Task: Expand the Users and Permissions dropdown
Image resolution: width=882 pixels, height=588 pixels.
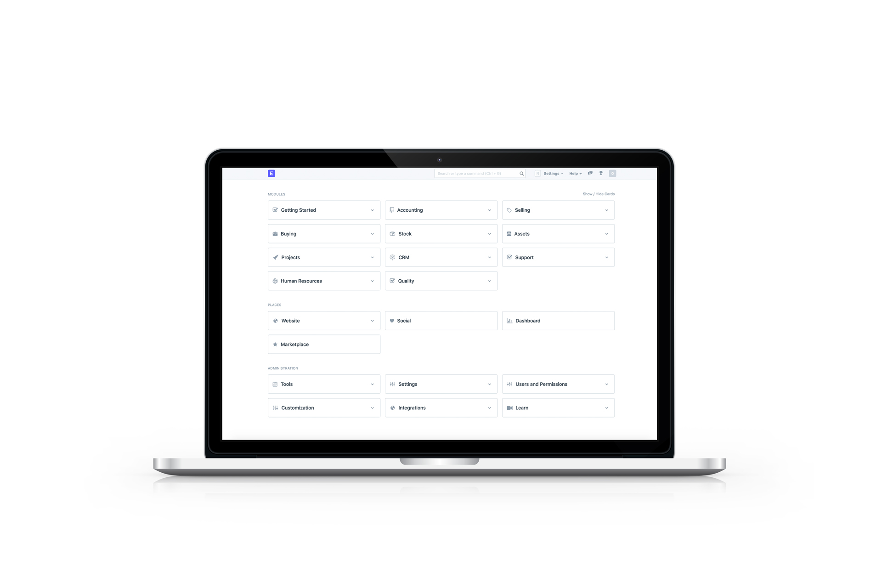Action: (606, 384)
